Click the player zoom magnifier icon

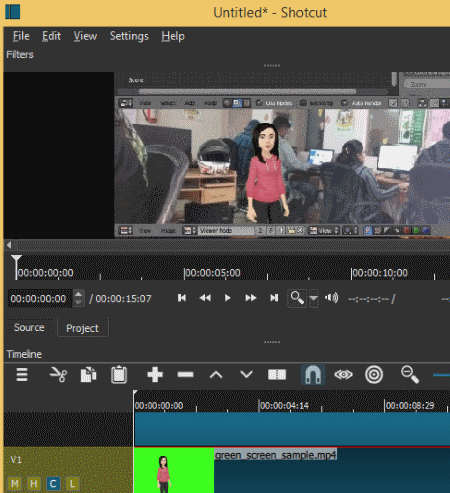(297, 298)
